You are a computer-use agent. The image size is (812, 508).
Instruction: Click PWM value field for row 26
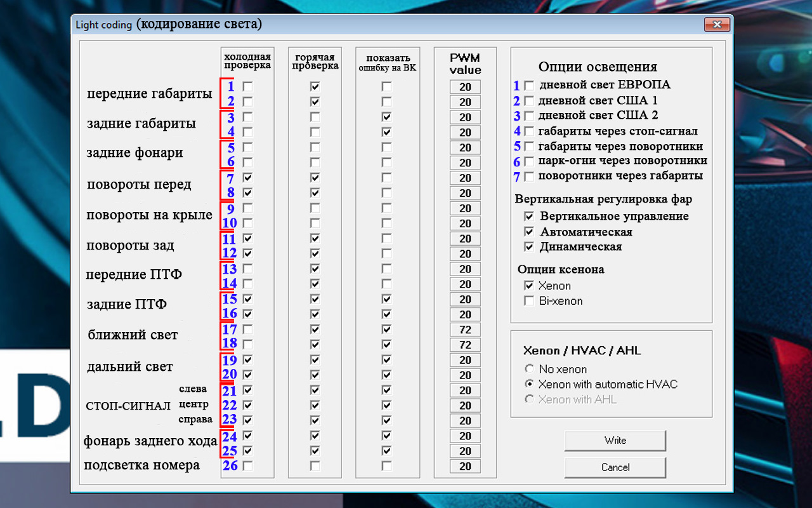pos(465,467)
